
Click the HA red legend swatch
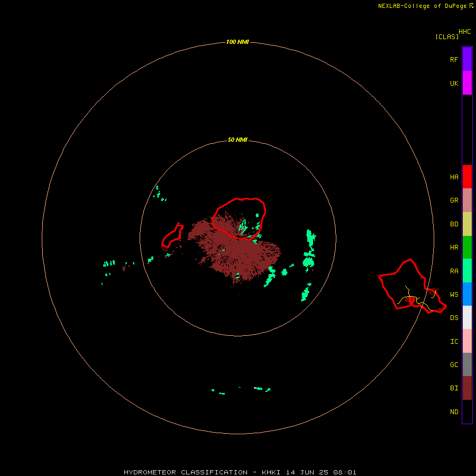(x=467, y=177)
